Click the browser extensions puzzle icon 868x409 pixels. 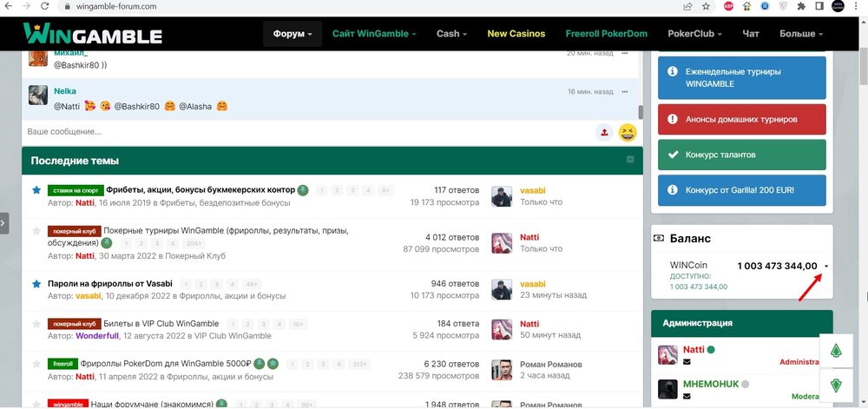pyautogui.click(x=797, y=6)
